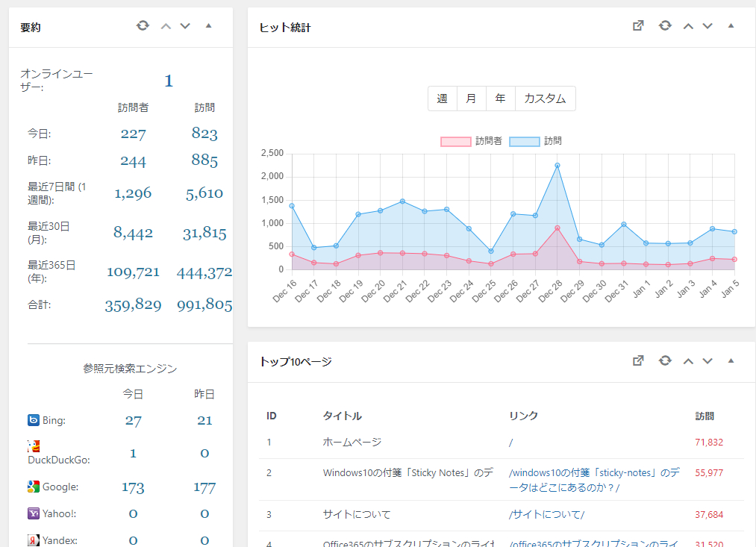Select the 月 chart range
756x547 pixels.
(471, 99)
